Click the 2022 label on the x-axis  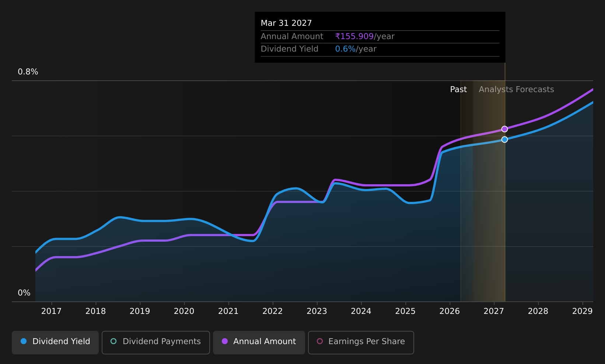(x=273, y=311)
